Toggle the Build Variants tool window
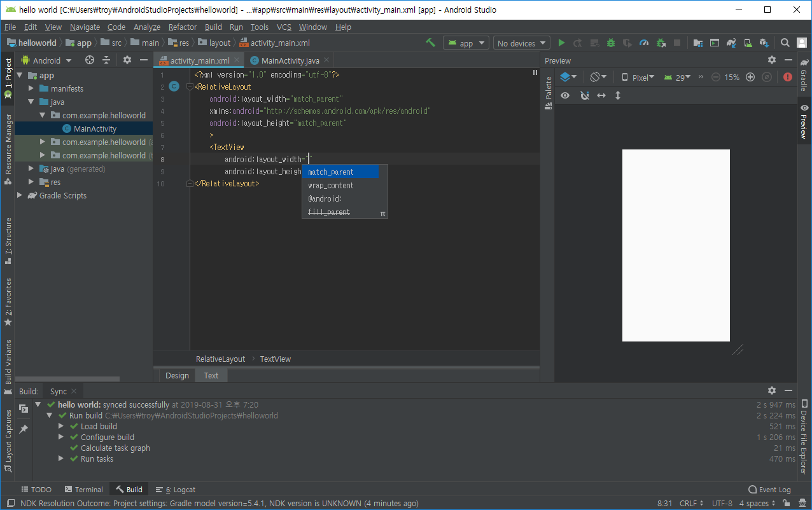Screen dimensions: 812x510 pos(8,368)
